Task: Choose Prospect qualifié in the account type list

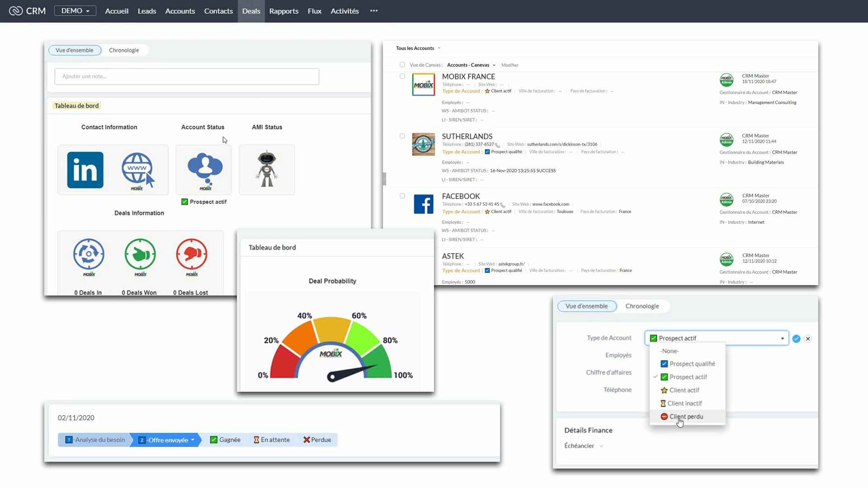Action: (688, 364)
